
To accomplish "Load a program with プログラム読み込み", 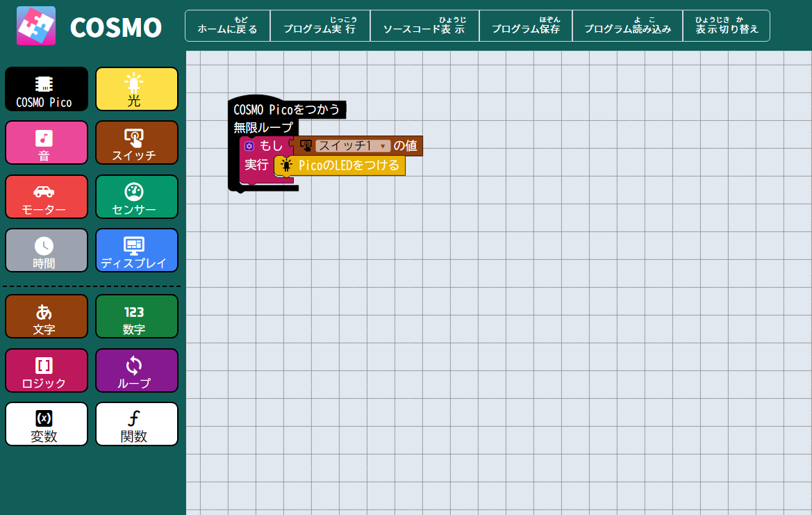I will coord(627,26).
